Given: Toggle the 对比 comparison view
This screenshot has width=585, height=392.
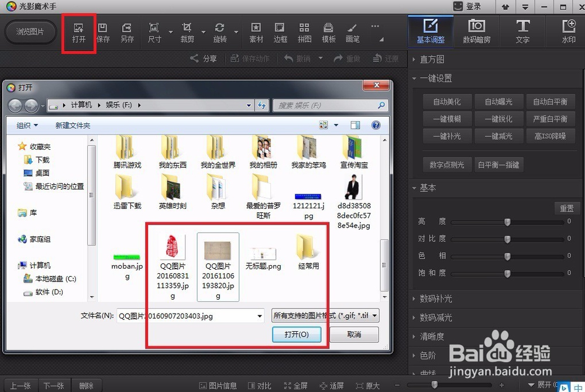Looking at the screenshot, I should [260, 386].
